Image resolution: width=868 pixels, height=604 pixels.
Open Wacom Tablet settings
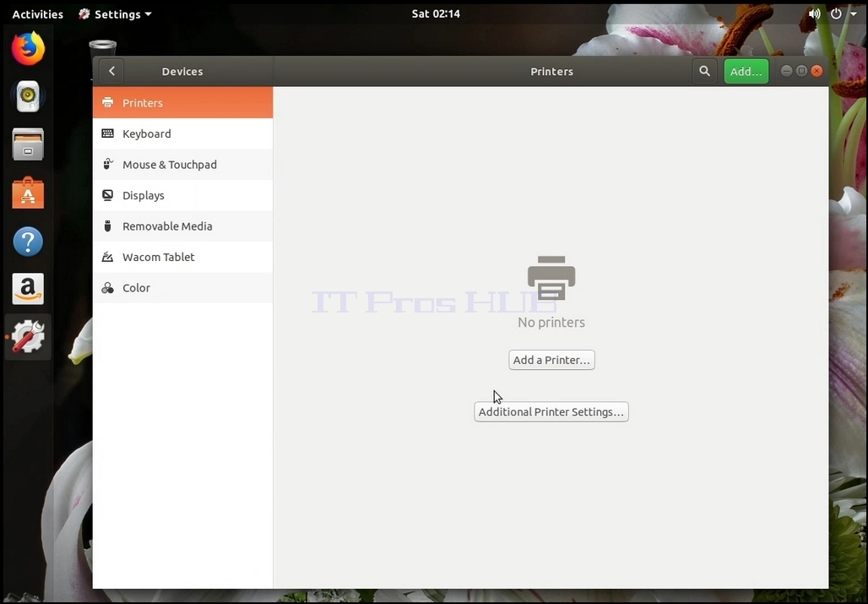coord(182,257)
